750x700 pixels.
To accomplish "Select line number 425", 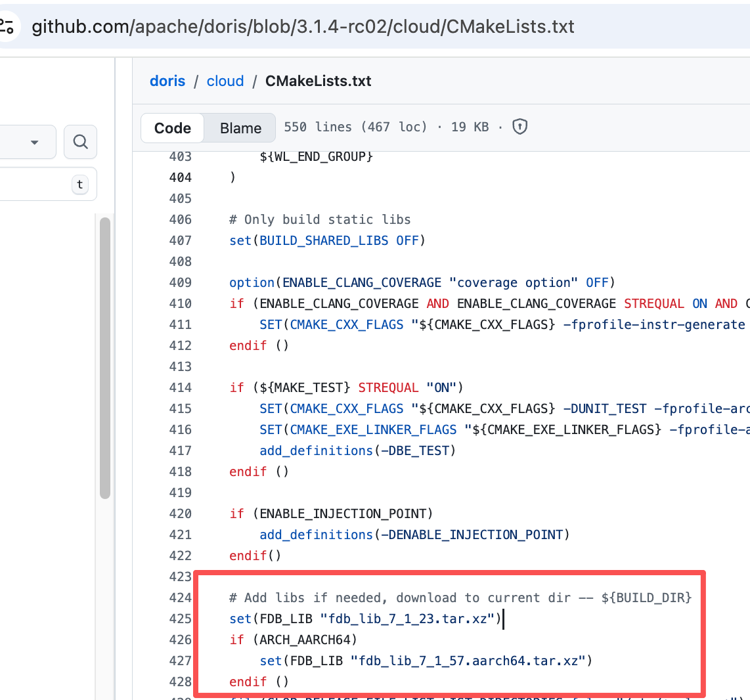I will coord(180,619).
